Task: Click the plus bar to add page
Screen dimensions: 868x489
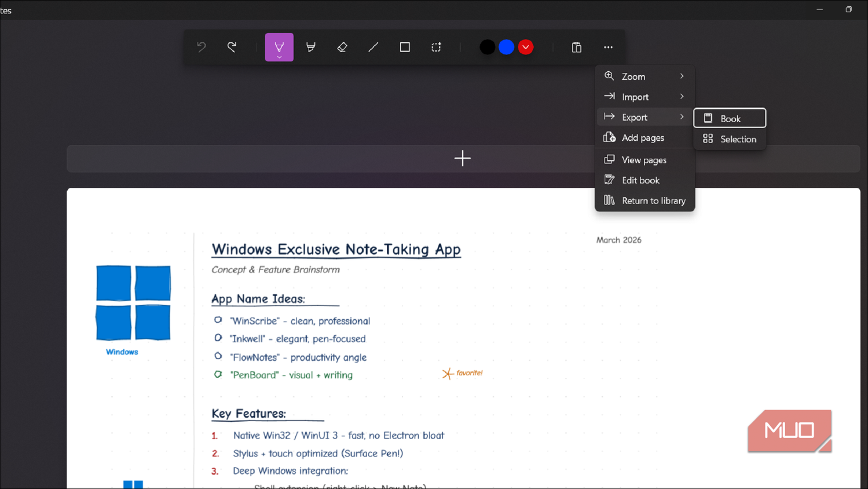Action: [463, 158]
